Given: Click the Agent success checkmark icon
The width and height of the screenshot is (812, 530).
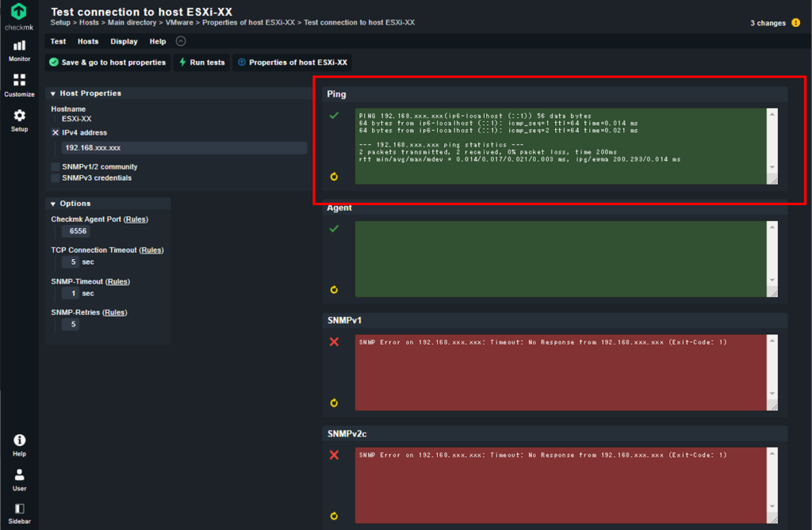Looking at the screenshot, I should pyautogui.click(x=334, y=228).
